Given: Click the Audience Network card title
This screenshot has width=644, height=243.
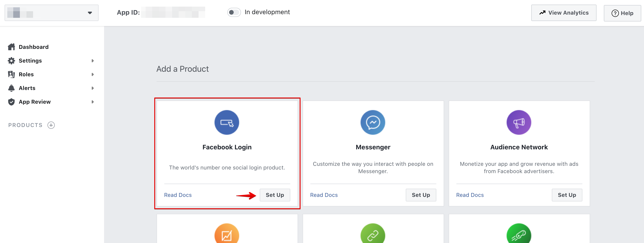Looking at the screenshot, I should (x=519, y=147).
